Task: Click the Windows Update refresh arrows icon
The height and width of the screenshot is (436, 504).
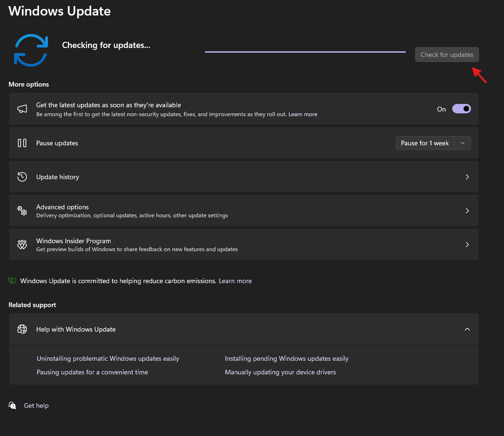Action: (x=31, y=50)
